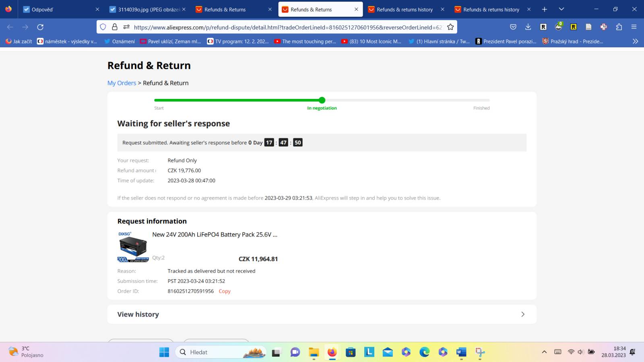Image resolution: width=644 pixels, height=362 pixels.
Task: Open the Firefox downloads panel
Action: (x=528, y=27)
